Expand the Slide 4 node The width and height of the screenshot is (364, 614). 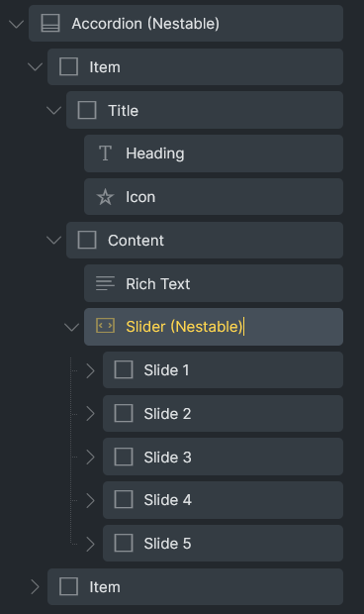[90, 500]
